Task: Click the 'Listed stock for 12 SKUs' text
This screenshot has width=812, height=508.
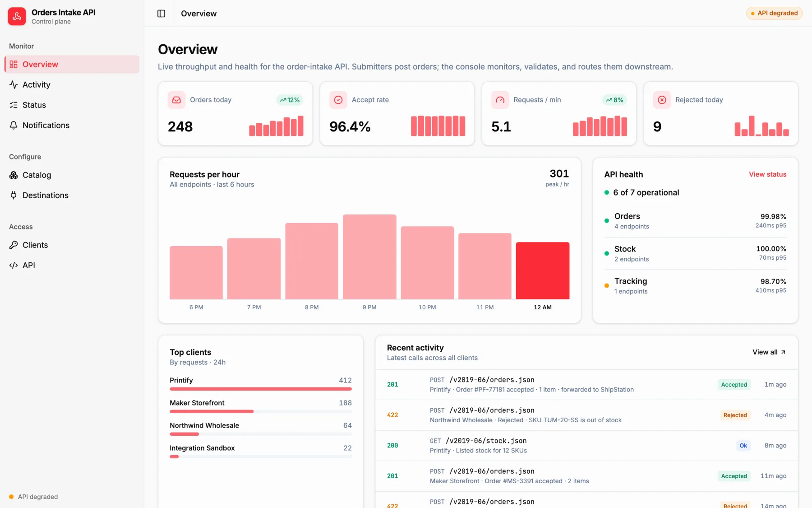Action: click(x=491, y=451)
